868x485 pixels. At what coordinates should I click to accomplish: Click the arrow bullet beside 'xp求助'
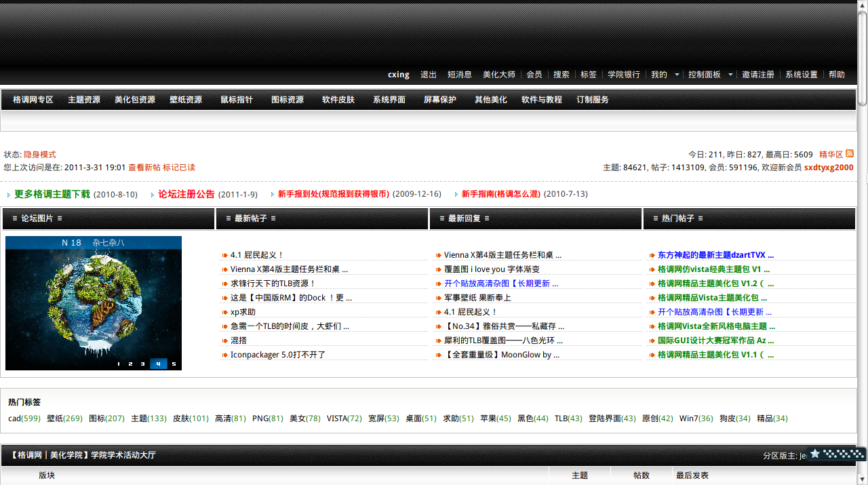point(224,313)
